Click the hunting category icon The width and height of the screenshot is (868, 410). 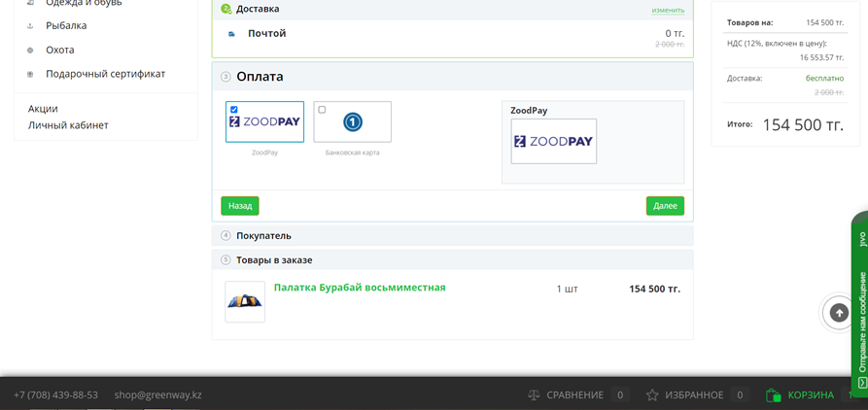pos(30,51)
